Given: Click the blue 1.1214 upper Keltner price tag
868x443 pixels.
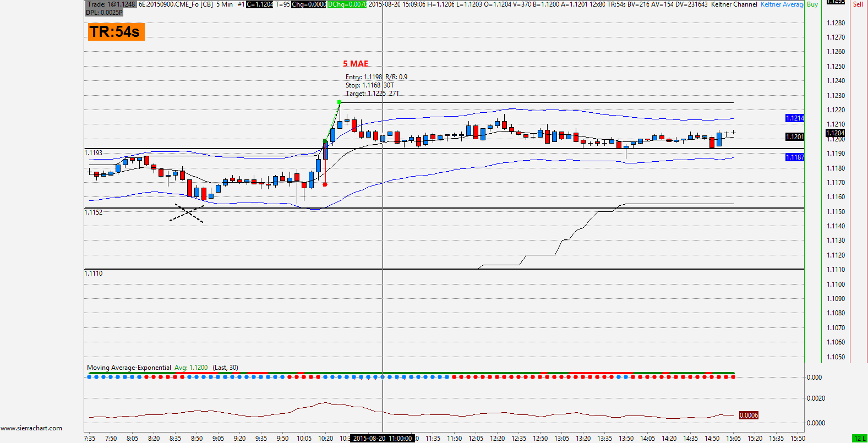Looking at the screenshot, I should click(x=795, y=118).
